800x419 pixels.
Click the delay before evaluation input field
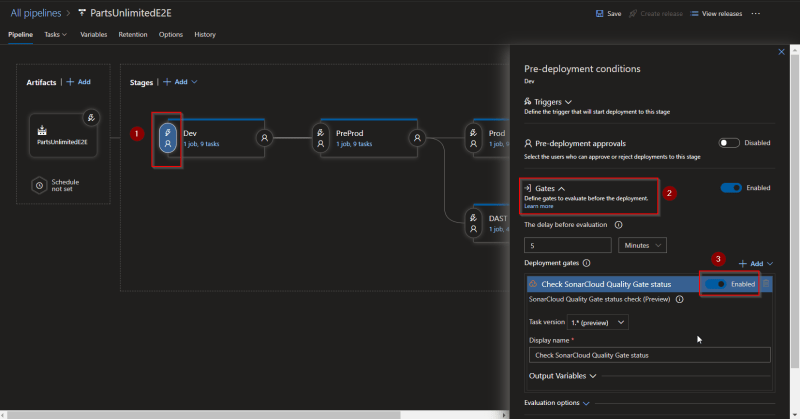click(x=567, y=245)
